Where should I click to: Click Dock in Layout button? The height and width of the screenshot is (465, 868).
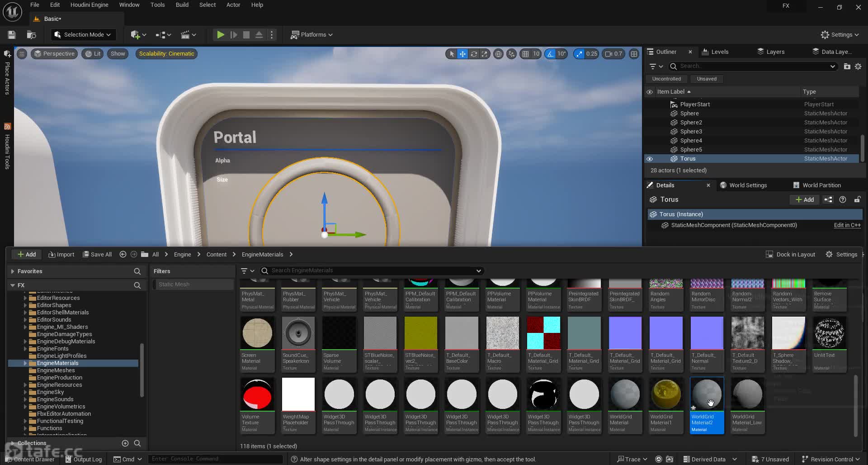click(790, 255)
